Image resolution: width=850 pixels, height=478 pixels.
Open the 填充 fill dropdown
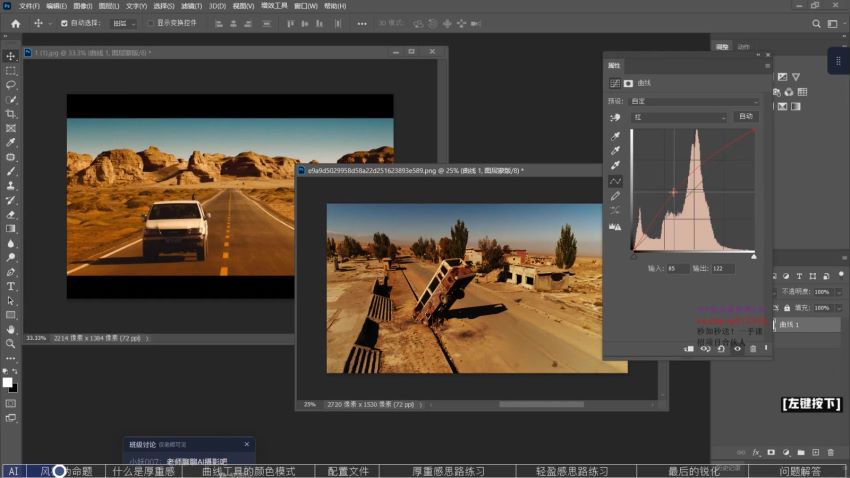(x=839, y=308)
